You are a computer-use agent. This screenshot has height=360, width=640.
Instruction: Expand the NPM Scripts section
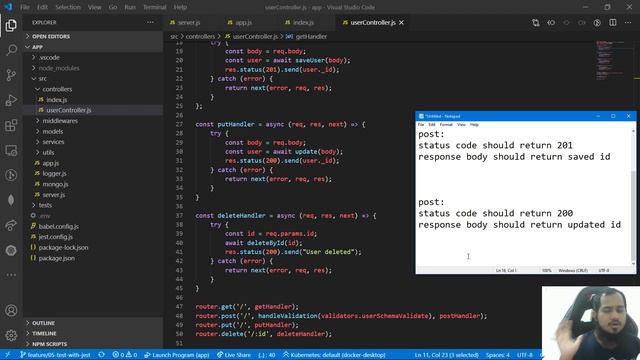[93, 344]
